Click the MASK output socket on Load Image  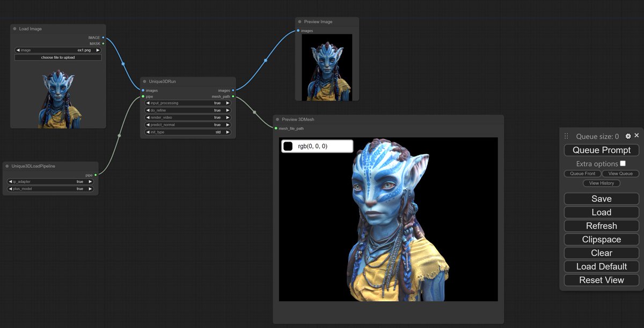click(103, 43)
